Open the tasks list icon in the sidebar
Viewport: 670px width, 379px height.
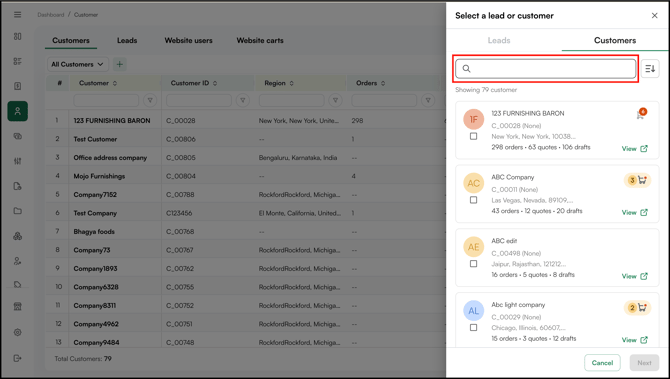pos(18,61)
